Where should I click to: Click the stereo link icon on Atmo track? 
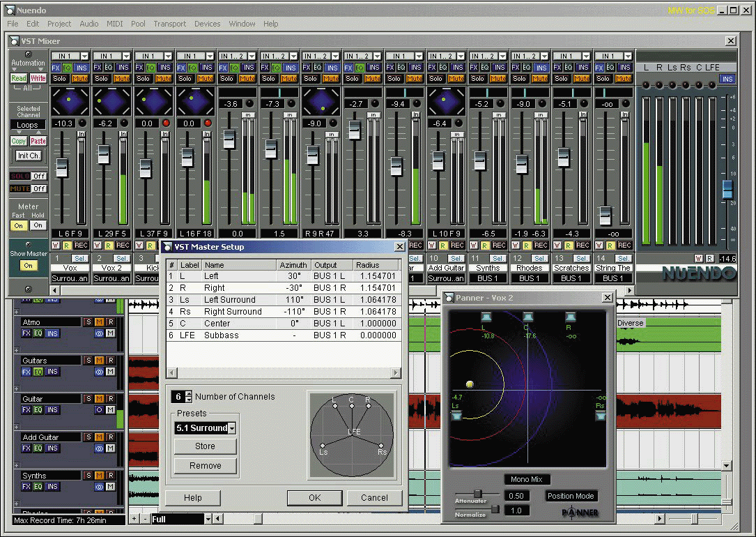[x=99, y=333]
